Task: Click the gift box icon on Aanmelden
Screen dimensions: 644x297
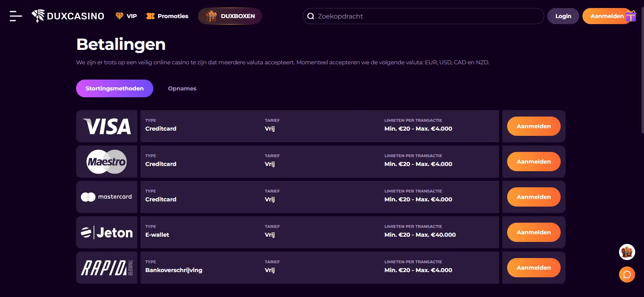Action: 631,16
